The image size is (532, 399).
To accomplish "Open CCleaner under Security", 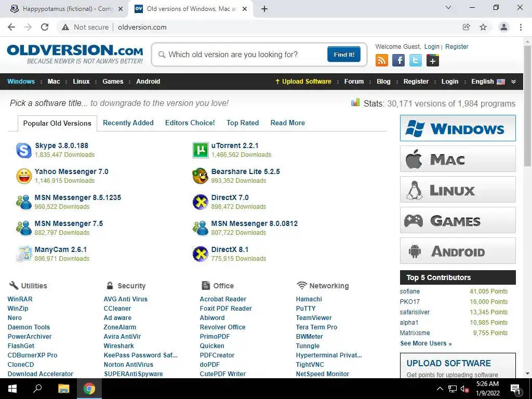I will pyautogui.click(x=117, y=309).
